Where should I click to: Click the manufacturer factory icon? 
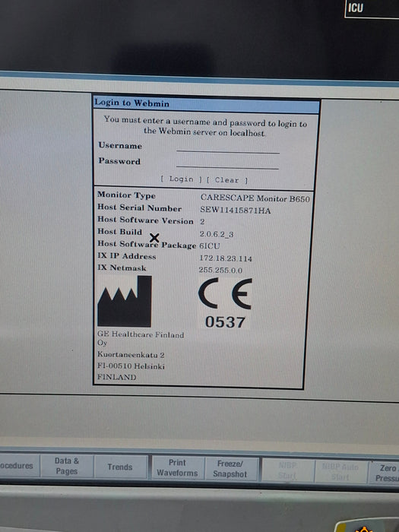pos(125,301)
